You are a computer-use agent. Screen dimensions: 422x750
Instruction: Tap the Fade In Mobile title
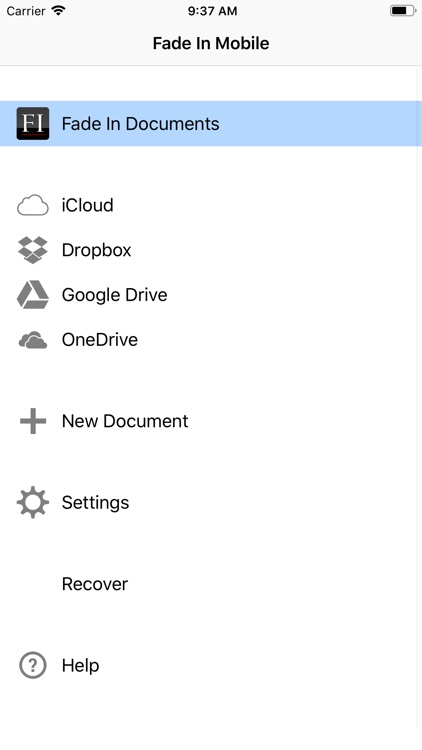(211, 43)
